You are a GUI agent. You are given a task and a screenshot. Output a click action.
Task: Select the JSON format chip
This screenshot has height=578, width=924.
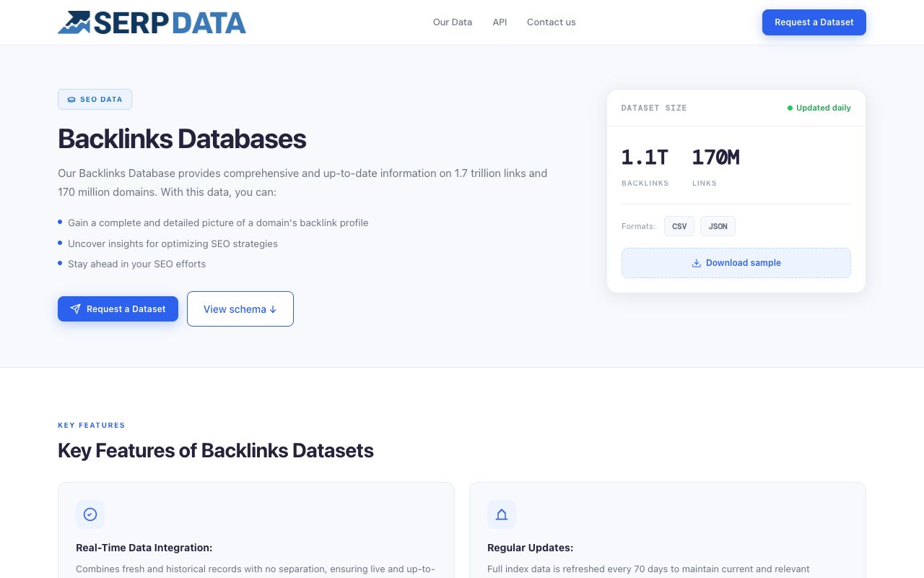point(718,226)
